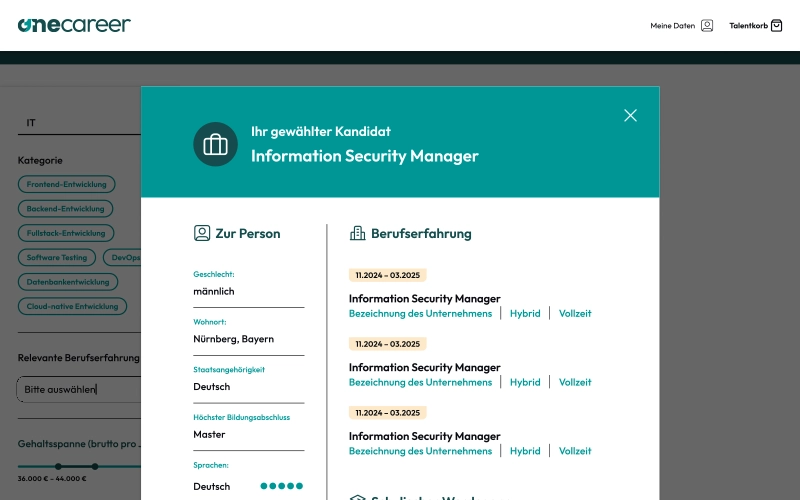Viewport: 800px width, 500px height.
Task: Open the IT field dropdown
Action: tap(79, 123)
